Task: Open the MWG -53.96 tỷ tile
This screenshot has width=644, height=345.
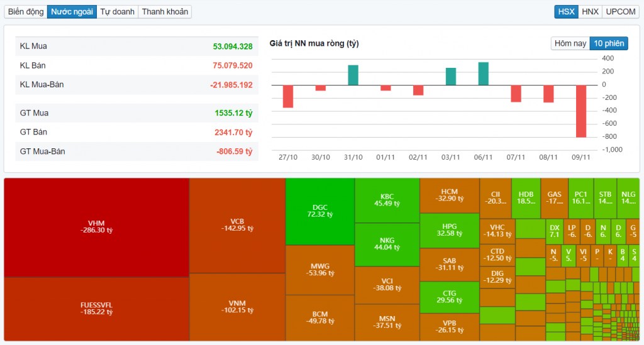Action: click(320, 270)
